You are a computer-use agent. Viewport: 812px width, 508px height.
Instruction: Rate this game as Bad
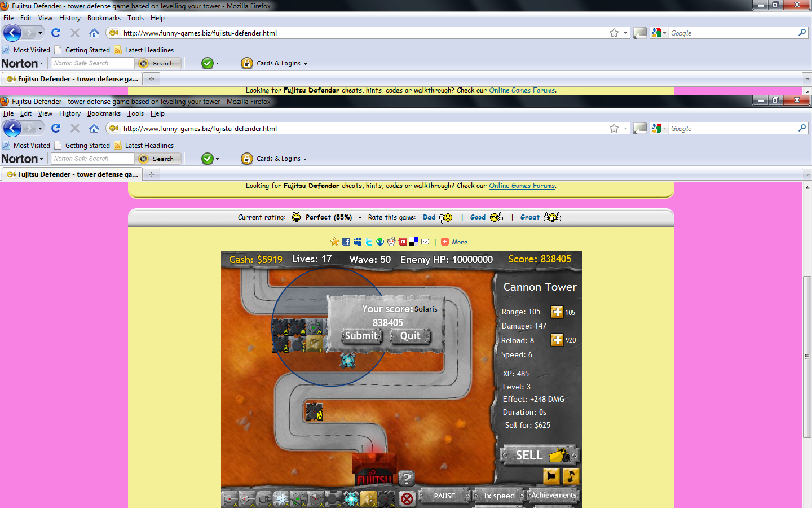click(x=429, y=217)
